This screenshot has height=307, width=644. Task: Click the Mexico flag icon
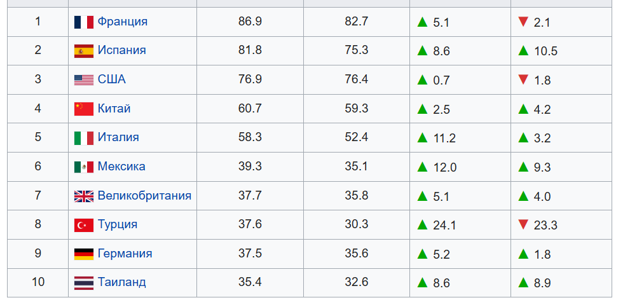pos(84,167)
